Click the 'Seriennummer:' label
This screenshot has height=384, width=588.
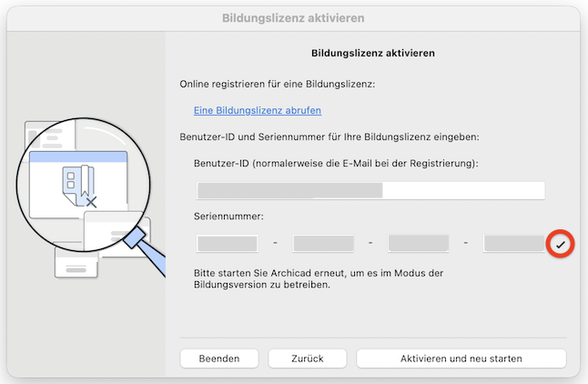point(228,217)
